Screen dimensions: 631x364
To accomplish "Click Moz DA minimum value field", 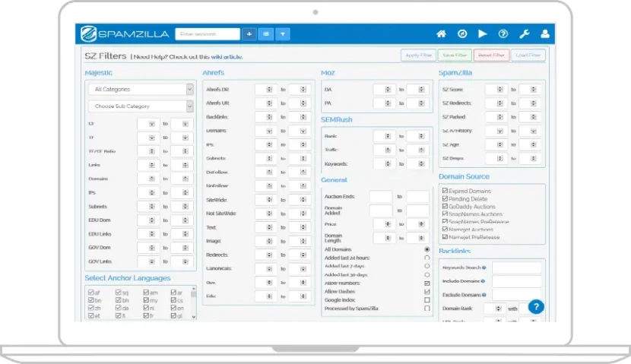I will pos(384,90).
